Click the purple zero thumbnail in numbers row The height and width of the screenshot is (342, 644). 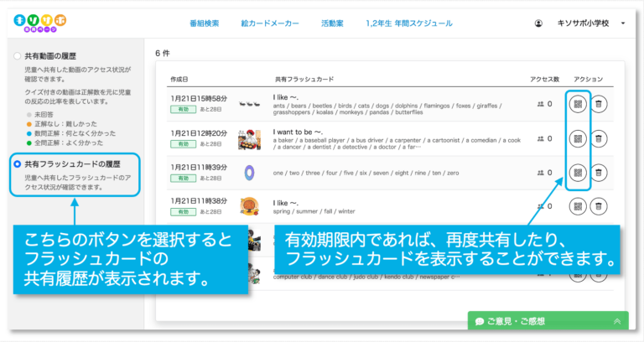click(x=248, y=173)
